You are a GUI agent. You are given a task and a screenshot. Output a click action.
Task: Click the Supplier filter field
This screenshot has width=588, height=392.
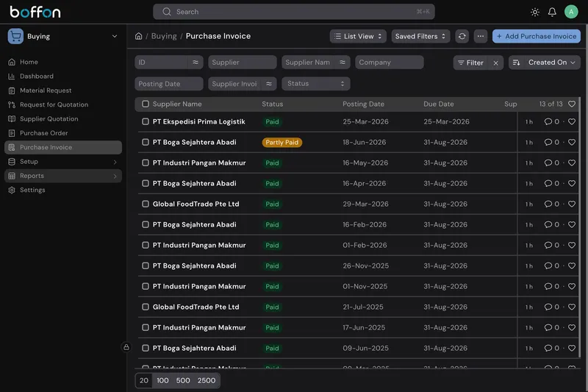(243, 63)
